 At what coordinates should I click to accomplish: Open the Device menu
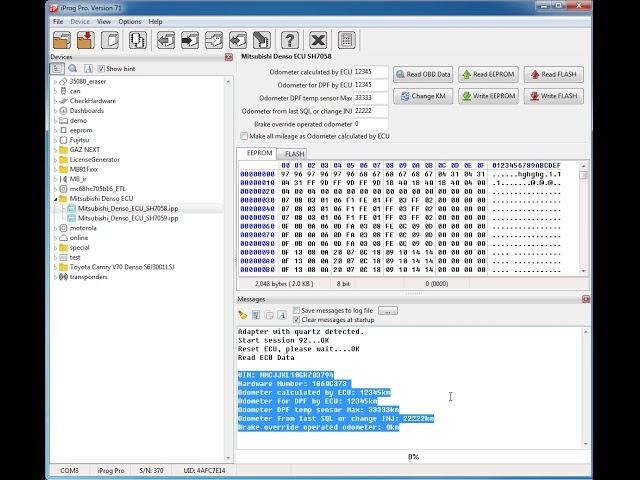pos(80,22)
